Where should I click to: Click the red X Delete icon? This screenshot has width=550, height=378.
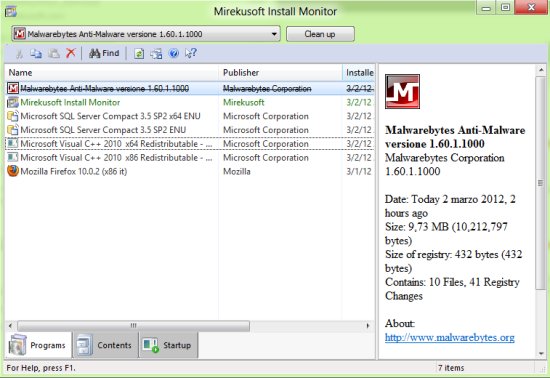71,53
